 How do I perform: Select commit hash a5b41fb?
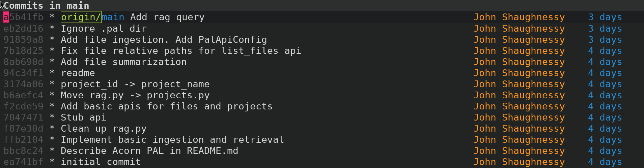coord(23,17)
